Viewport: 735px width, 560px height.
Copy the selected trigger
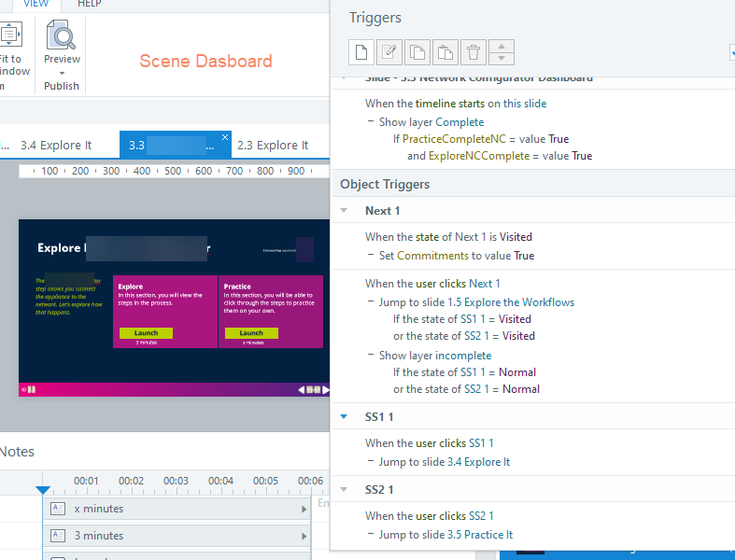(x=417, y=52)
